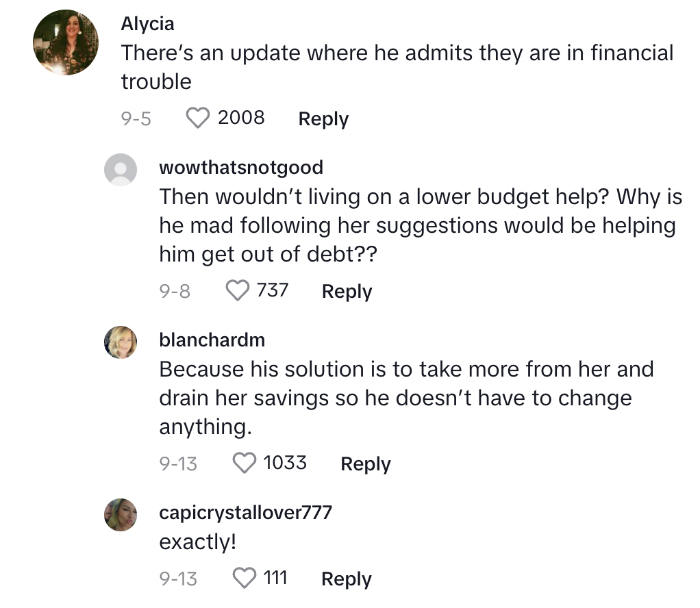Open blanchardm's profile photo
The width and height of the screenshot is (700, 608).
pyautogui.click(x=121, y=342)
